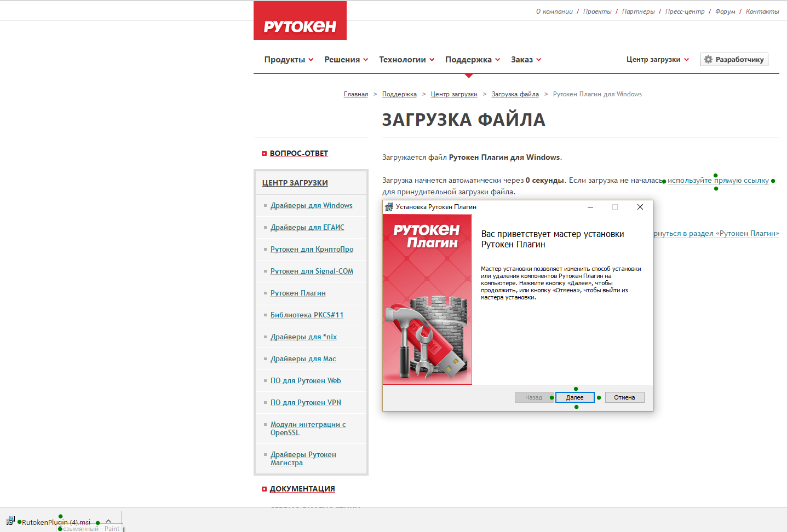Image resolution: width=787 pixels, height=532 pixels.
Task: Open Драйверы для Mac link
Action: click(x=303, y=358)
